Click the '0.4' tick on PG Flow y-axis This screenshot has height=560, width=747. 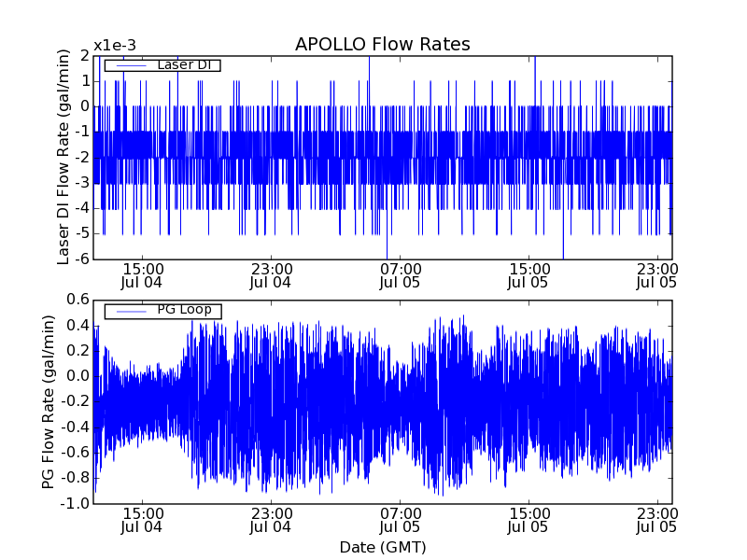(x=78, y=326)
